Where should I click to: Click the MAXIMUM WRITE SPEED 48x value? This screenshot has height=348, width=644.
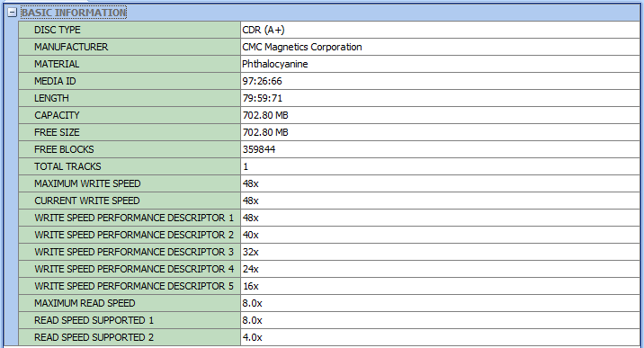coord(251,183)
